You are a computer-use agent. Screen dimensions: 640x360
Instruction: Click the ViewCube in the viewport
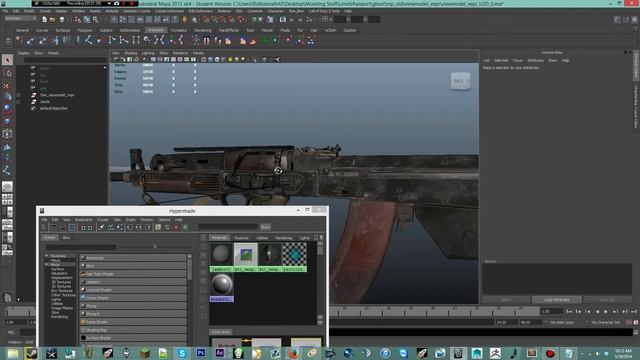tap(460, 81)
